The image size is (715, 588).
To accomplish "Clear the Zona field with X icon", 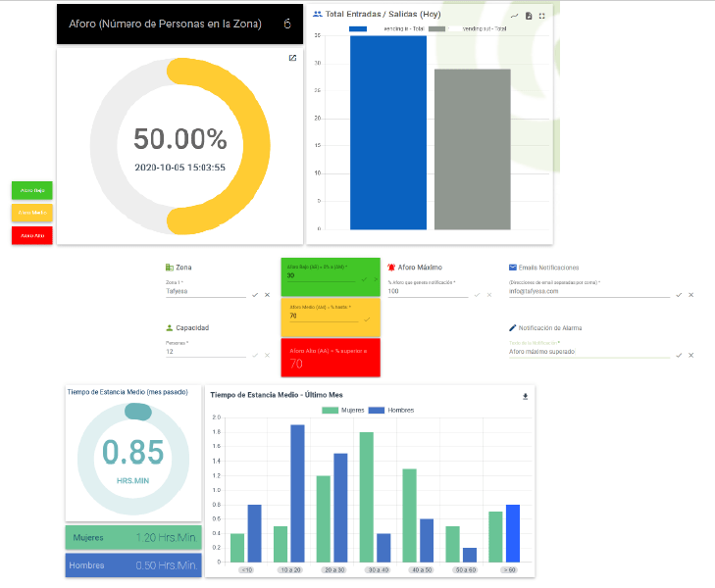I will 268,294.
